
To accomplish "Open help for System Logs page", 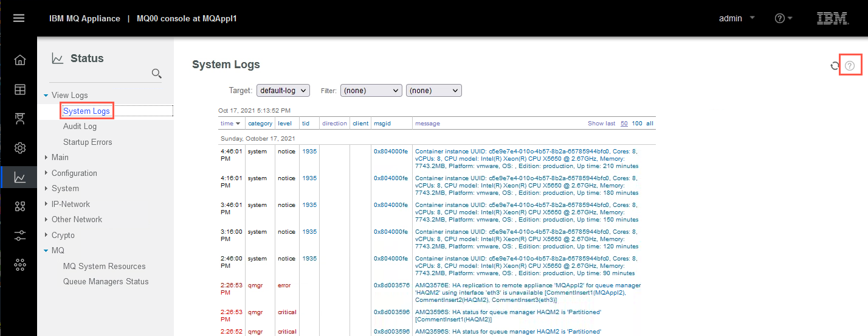I will tap(850, 66).
